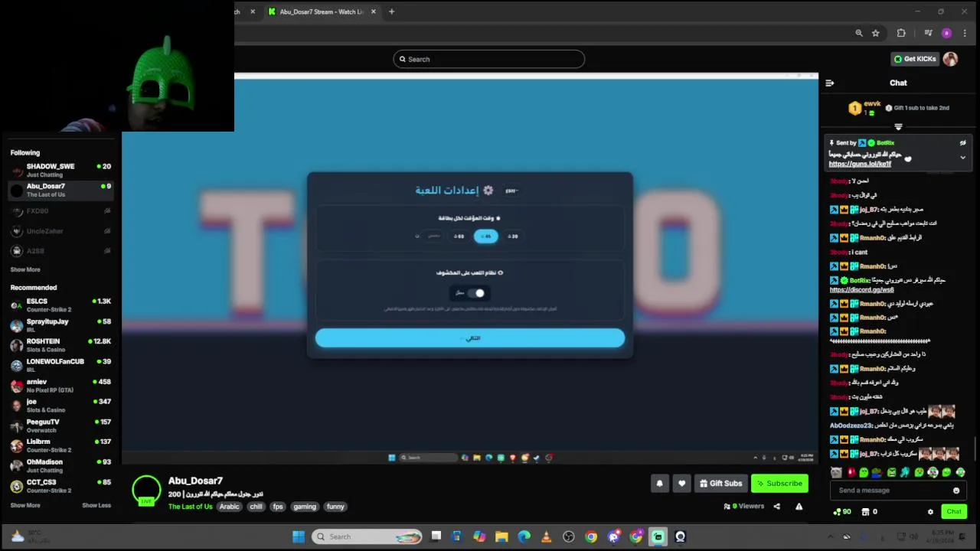980x551 pixels.
Task: Click the wide blue next button in dialog
Action: (470, 338)
